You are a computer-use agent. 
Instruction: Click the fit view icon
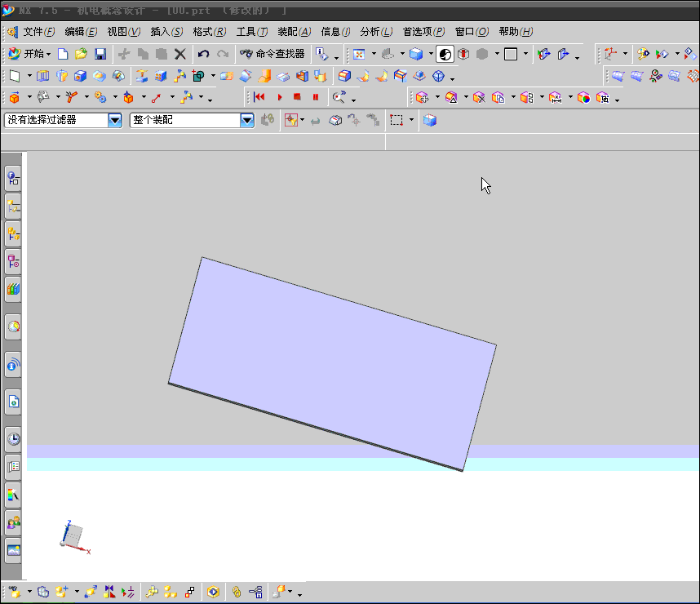pos(359,55)
